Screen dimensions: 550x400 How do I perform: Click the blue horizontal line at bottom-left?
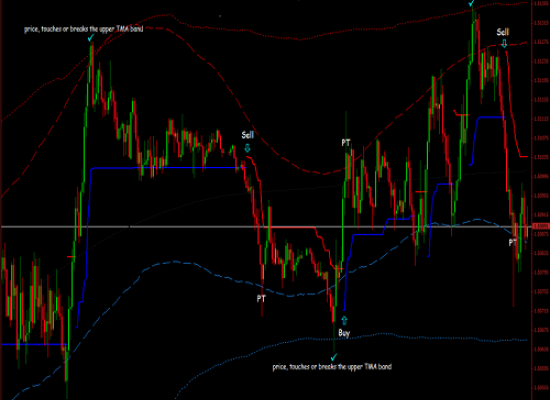(34, 344)
